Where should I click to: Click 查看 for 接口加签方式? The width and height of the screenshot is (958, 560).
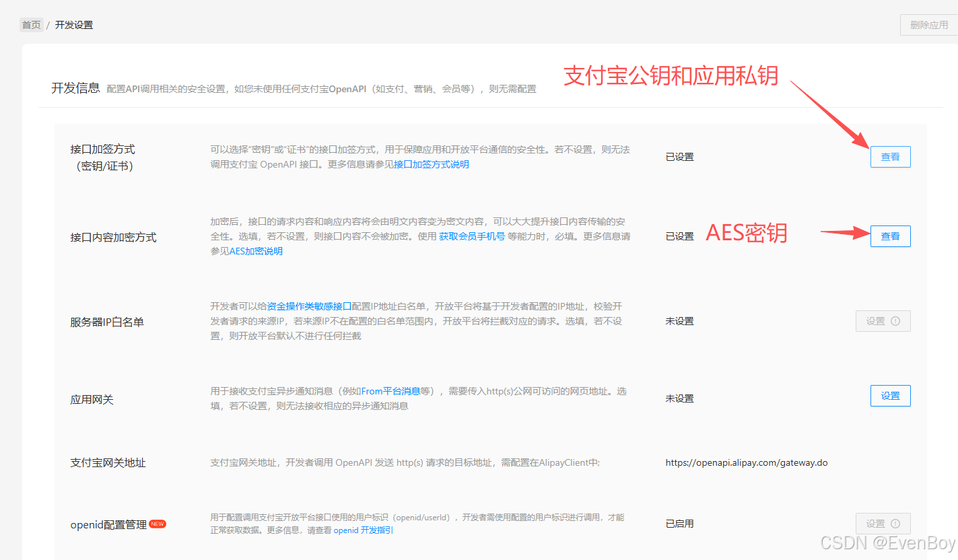tap(890, 156)
